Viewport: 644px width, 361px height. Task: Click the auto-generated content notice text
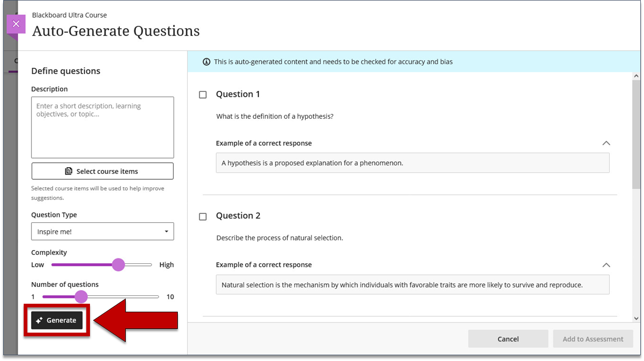[333, 62]
